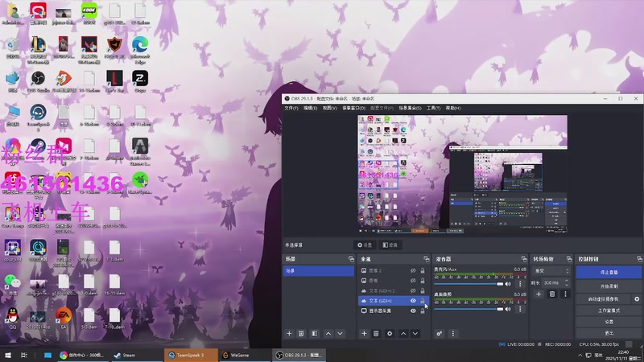Add a transition with plus icon

[539, 294]
